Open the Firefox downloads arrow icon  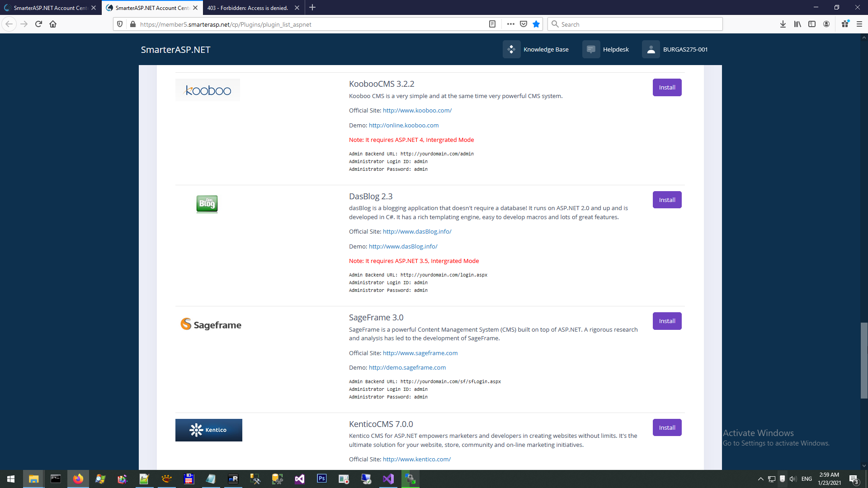point(783,24)
